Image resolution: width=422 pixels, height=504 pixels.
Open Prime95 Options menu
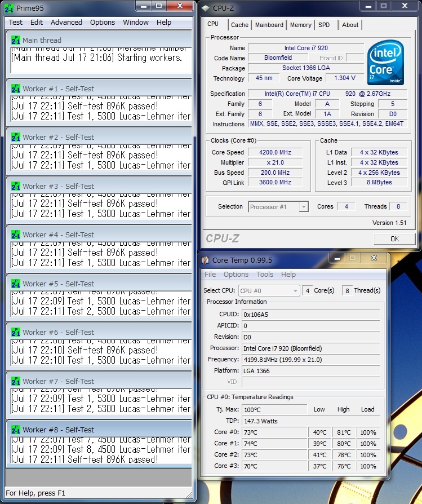[102, 22]
